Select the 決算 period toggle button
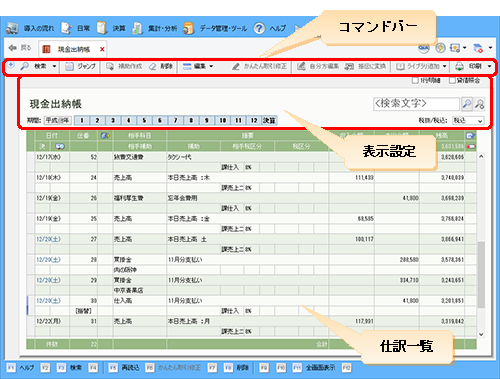Image resolution: width=500 pixels, height=379 pixels. 269,120
